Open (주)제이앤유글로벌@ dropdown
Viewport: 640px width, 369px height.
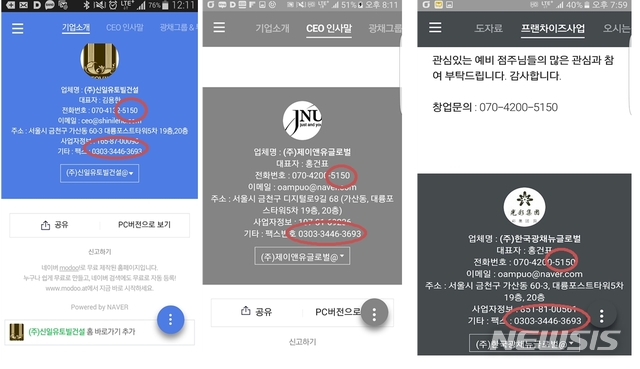[x=302, y=257]
